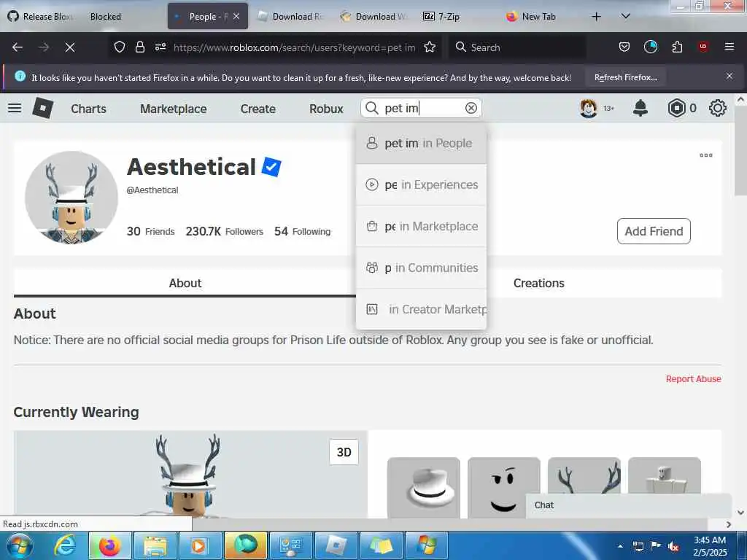Clear the Roblox search field text
Image resolution: width=747 pixels, height=560 pixels.
click(471, 108)
